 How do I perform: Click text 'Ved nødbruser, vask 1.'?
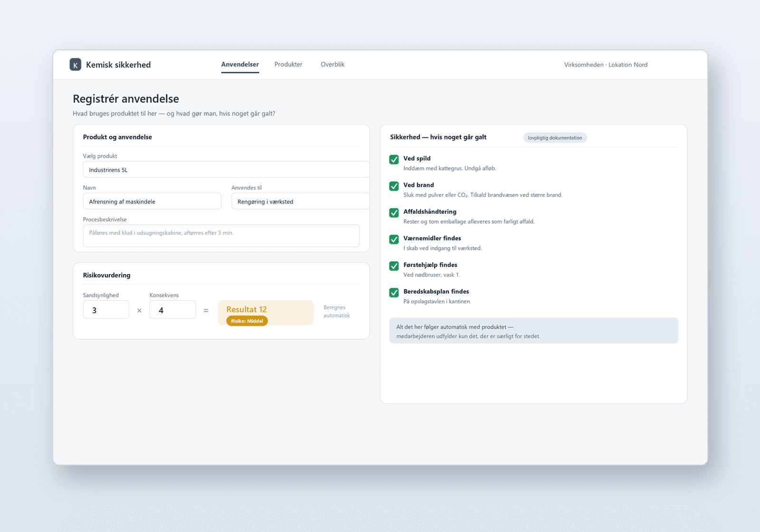[431, 275]
